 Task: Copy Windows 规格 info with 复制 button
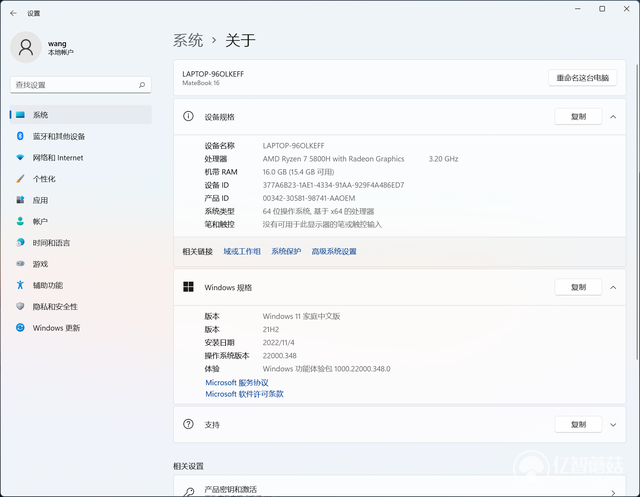coord(578,287)
